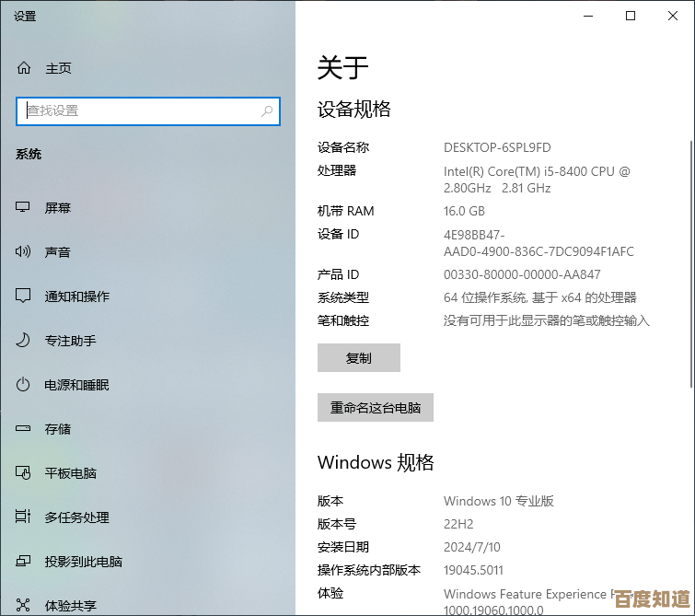Select 存储 in sidebar
Viewport: 695px width, 616px height.
click(x=58, y=429)
